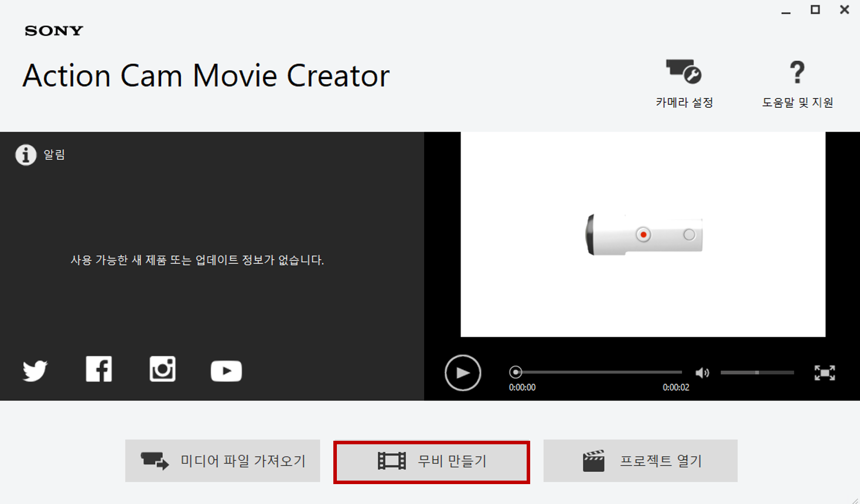This screenshot has height=504, width=860.
Task: Click the volume slider
Action: click(757, 372)
